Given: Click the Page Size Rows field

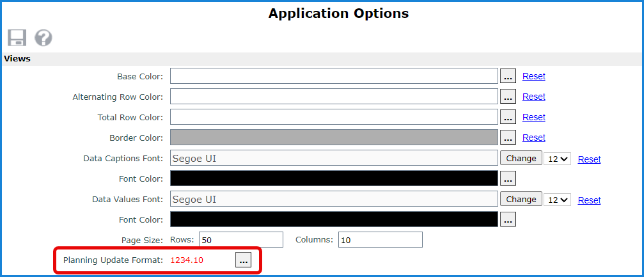Looking at the screenshot, I should click(240, 240).
